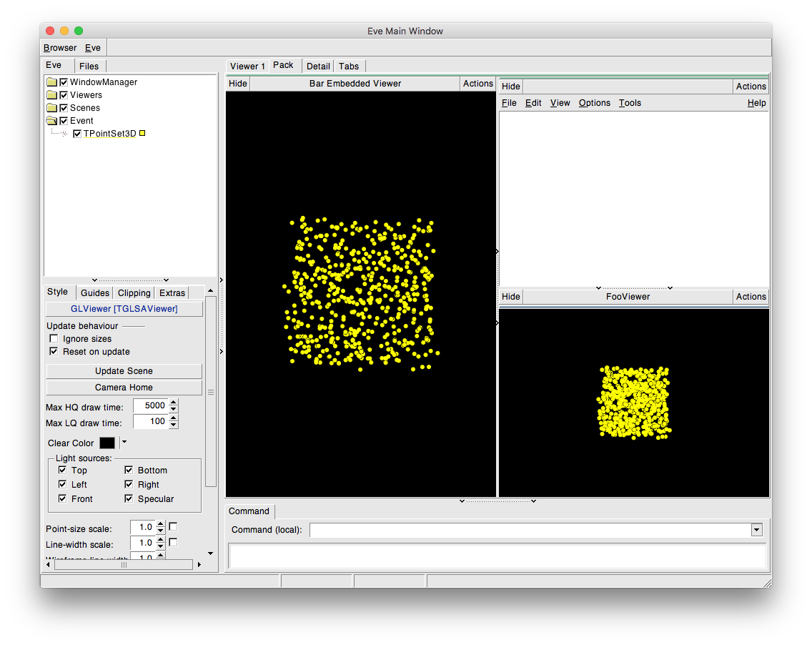Open the Browser menu

click(60, 48)
